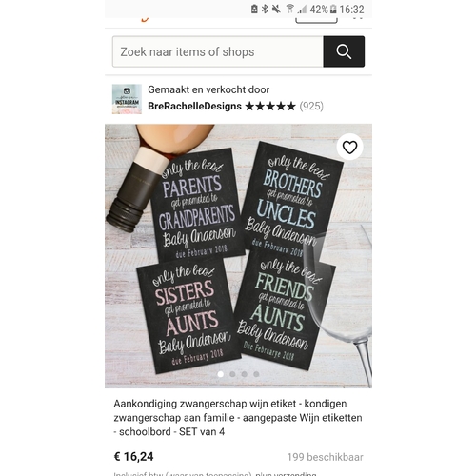The height and width of the screenshot is (476, 476).
Task: Tap the muted sound status icon
Action: (x=276, y=10)
